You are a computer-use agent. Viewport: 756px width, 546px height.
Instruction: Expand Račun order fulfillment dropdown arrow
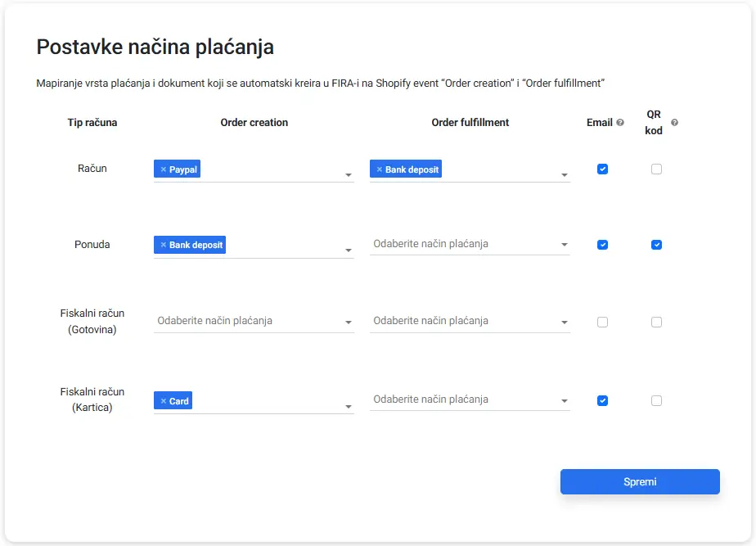click(x=564, y=175)
